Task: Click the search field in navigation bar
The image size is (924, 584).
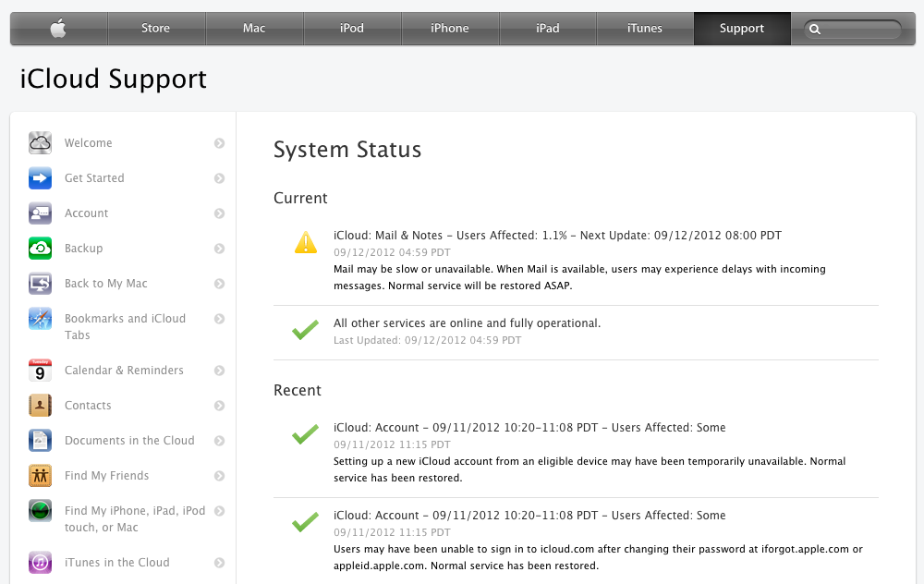Action: point(853,29)
